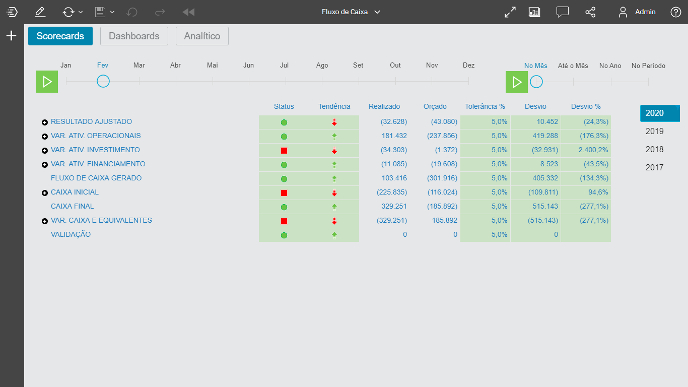The image size is (688, 387).
Task: Open the comments speech bubble
Action: (x=562, y=12)
